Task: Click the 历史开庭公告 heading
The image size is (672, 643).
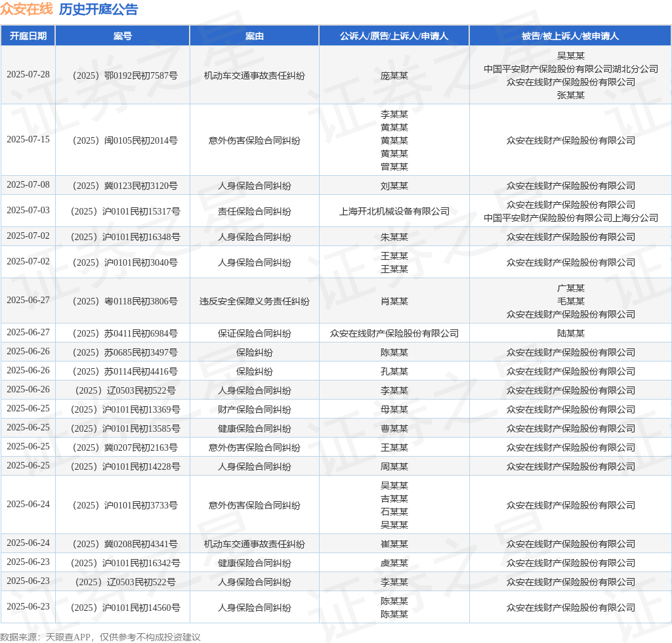Action: (x=98, y=9)
